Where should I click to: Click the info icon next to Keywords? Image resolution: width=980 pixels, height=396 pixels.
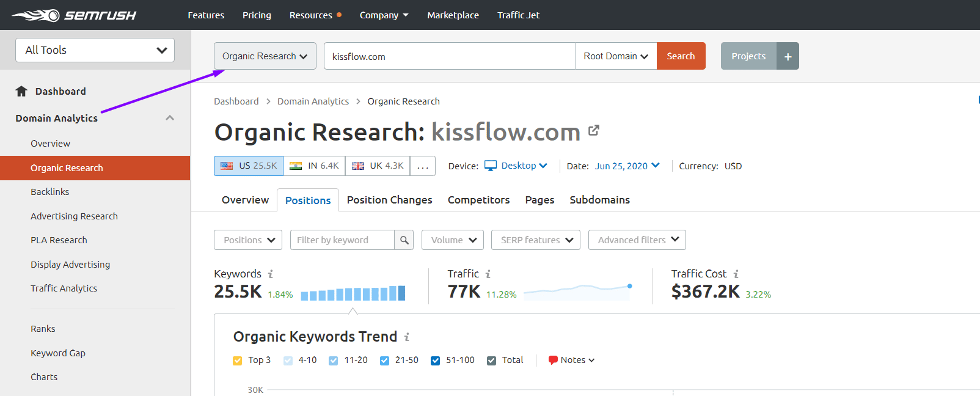[x=271, y=274]
